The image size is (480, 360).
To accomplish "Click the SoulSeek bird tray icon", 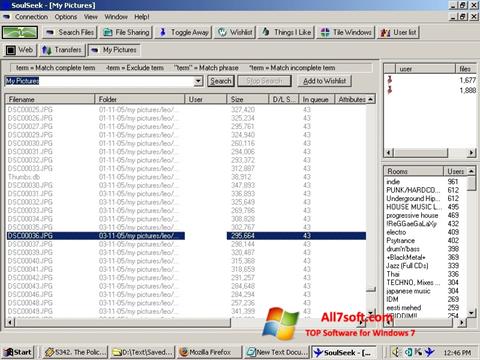I will coord(430,352).
